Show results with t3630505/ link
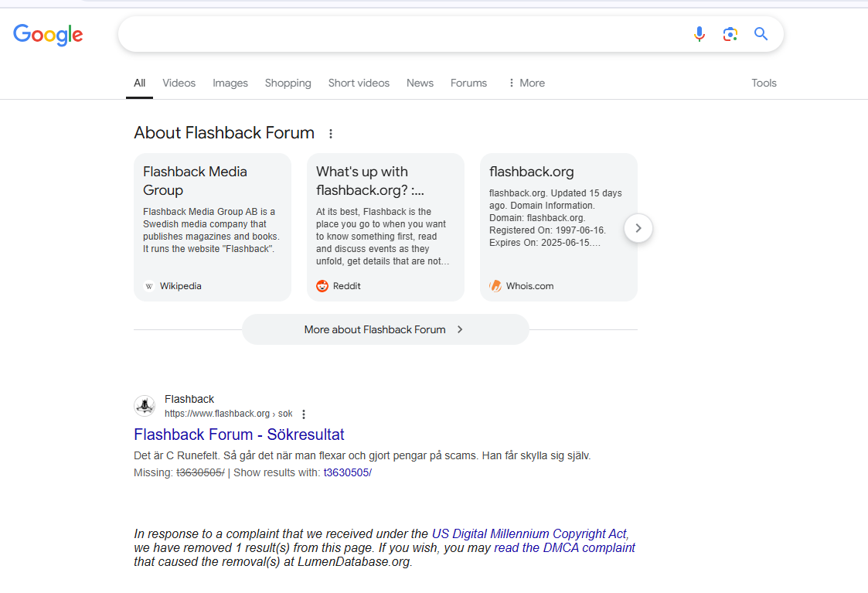The height and width of the screenshot is (593, 868). click(x=347, y=472)
